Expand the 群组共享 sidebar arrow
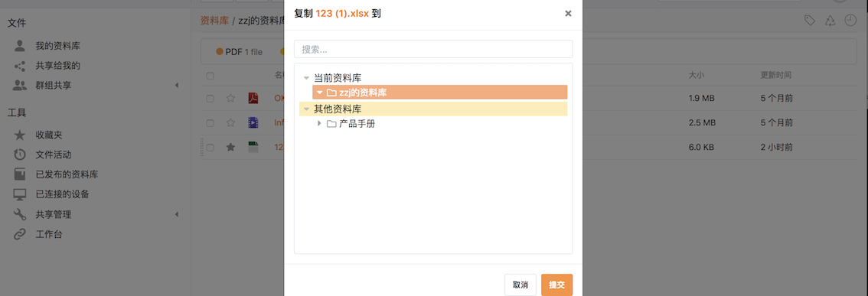 pos(177,85)
